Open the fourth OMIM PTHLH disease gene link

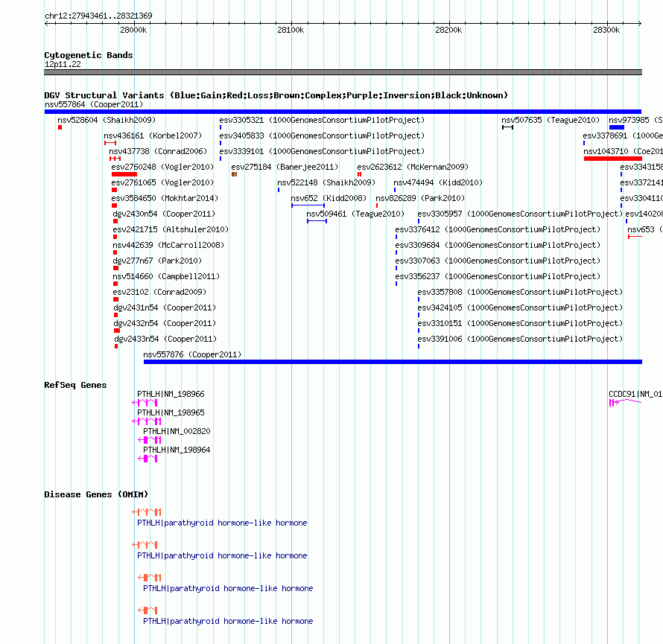tap(228, 621)
